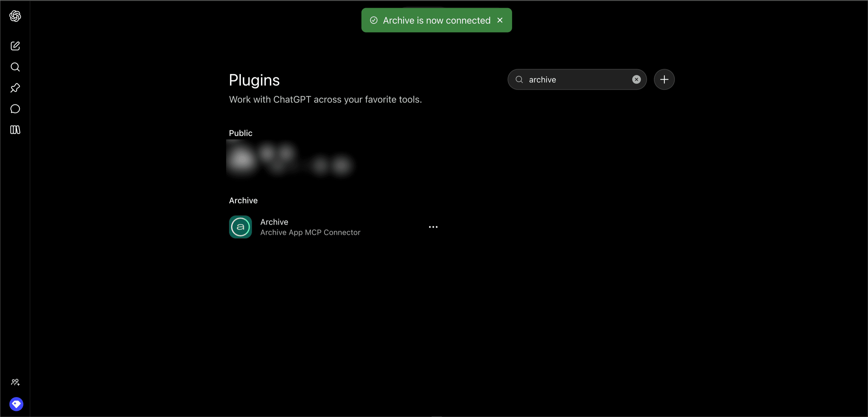Focus the plugin search field containing 'archive'

[x=577, y=80]
